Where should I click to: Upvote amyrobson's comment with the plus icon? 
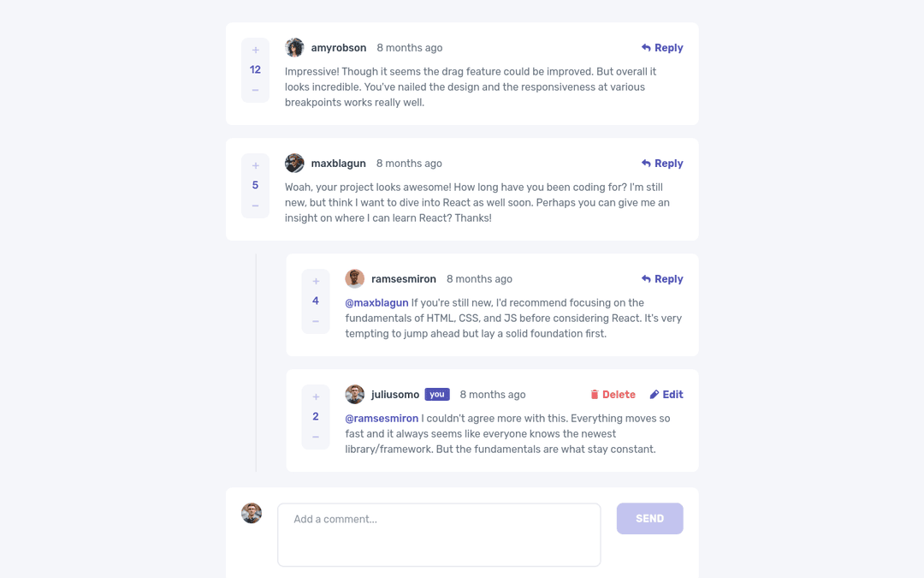pos(255,49)
